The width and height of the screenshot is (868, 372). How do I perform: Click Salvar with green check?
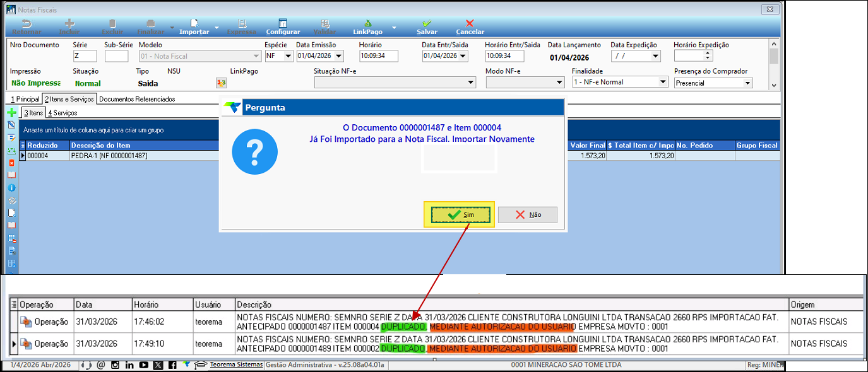[427, 27]
